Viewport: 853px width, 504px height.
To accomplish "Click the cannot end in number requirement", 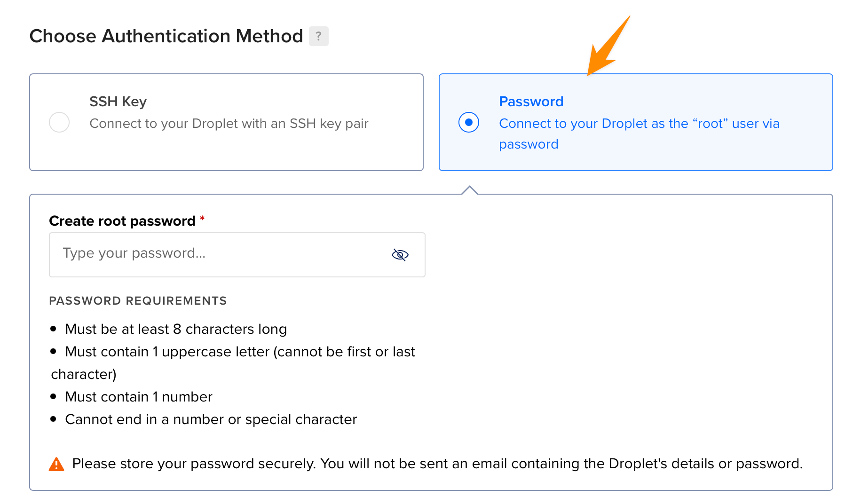I will point(211,419).
